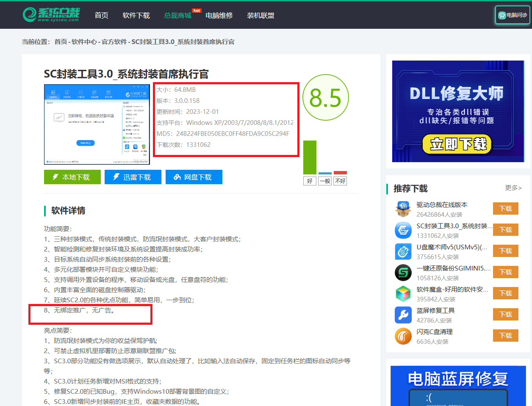The height and width of the screenshot is (406, 532).
Task: Click the 26426864人安装 install count
Action: [x=439, y=215]
